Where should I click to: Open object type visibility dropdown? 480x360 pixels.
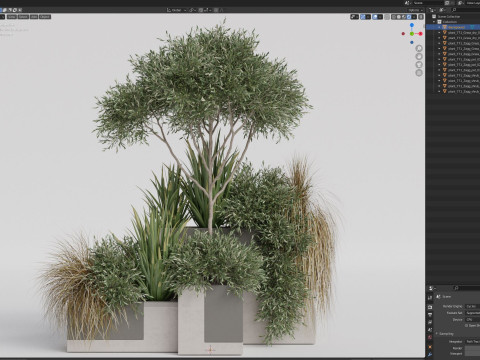[355, 17]
